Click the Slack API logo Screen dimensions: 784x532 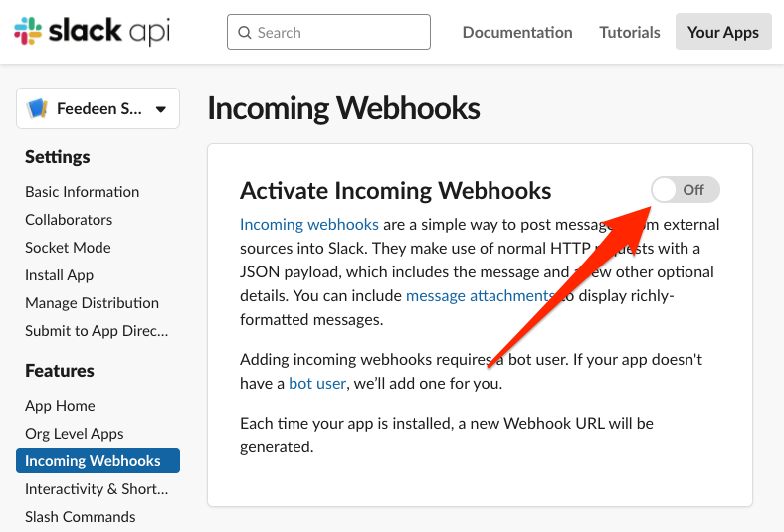[92, 32]
